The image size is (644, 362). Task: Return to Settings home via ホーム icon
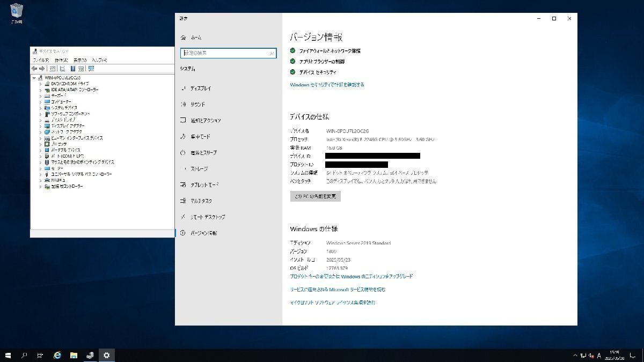[x=196, y=37]
